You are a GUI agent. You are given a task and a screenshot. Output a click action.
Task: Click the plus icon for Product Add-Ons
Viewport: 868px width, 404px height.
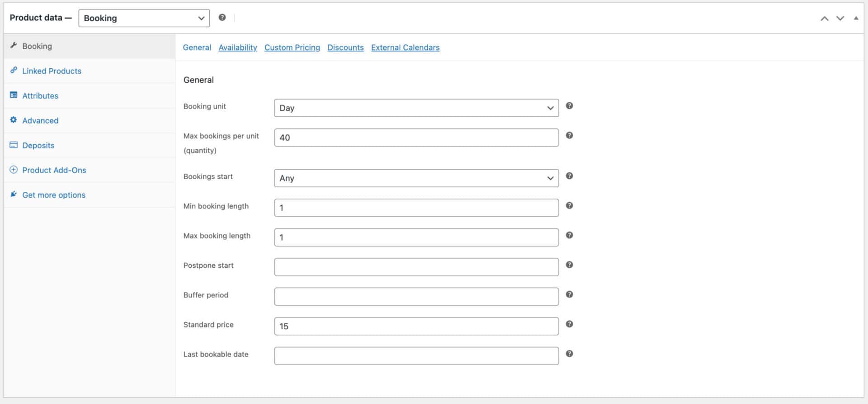click(14, 170)
